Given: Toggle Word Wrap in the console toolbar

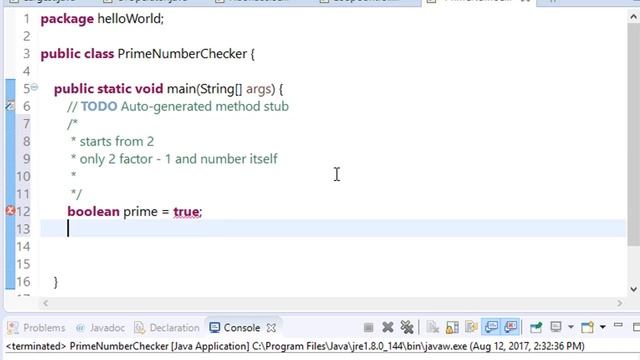Looking at the screenshot, I should tap(471, 327).
